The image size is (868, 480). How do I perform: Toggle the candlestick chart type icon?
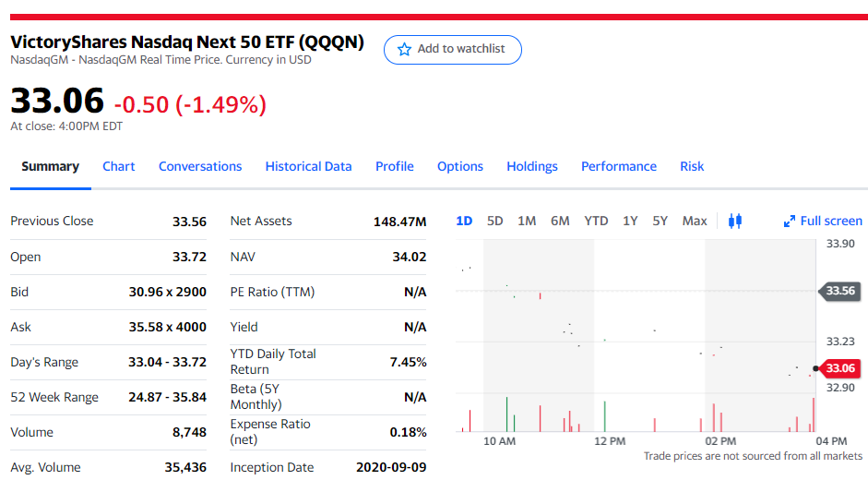tap(734, 222)
